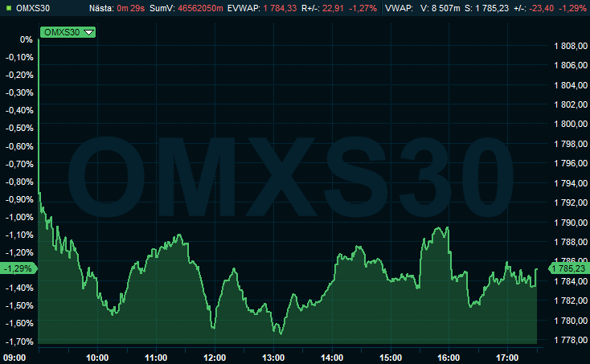Click the -1,70% left axis label

click(19, 342)
